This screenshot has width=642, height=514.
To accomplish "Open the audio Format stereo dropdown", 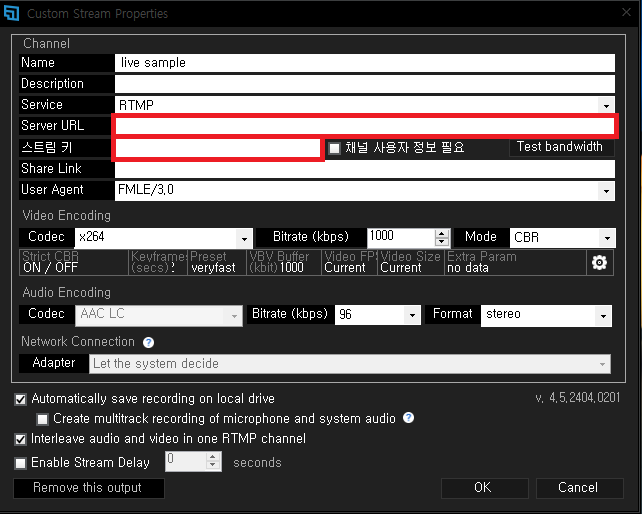I will (601, 315).
